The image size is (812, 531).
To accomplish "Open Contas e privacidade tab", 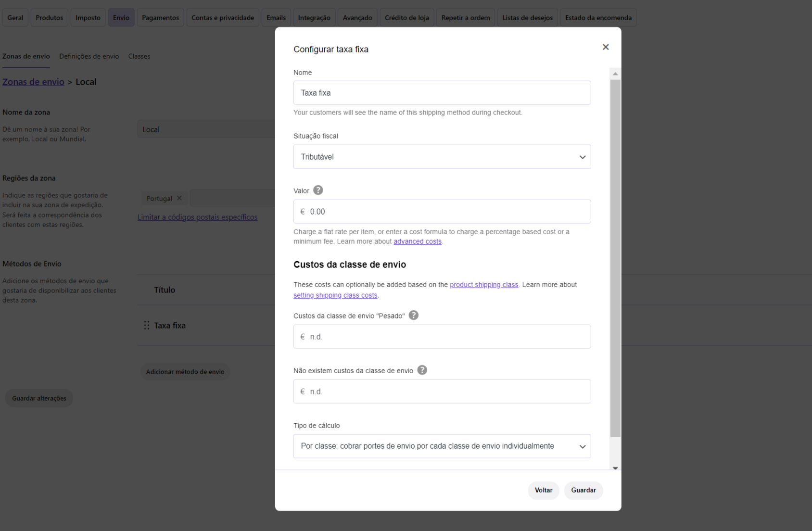I will tap(223, 18).
